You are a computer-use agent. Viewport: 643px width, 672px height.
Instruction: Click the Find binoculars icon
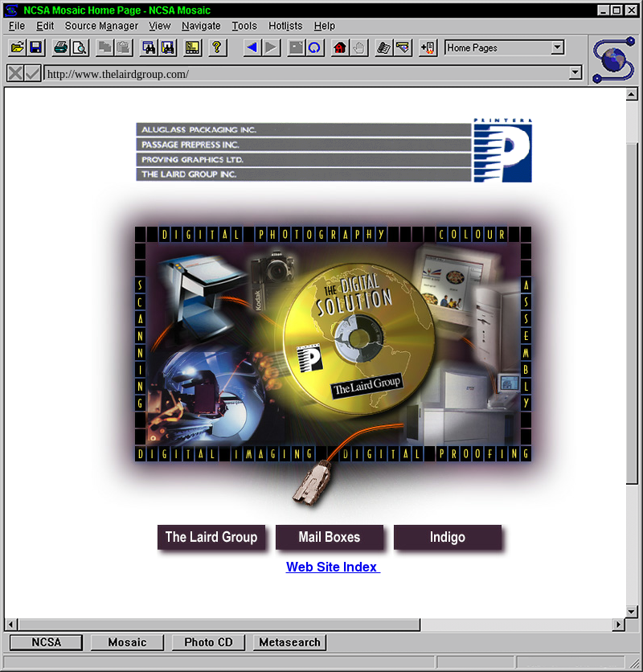(149, 48)
